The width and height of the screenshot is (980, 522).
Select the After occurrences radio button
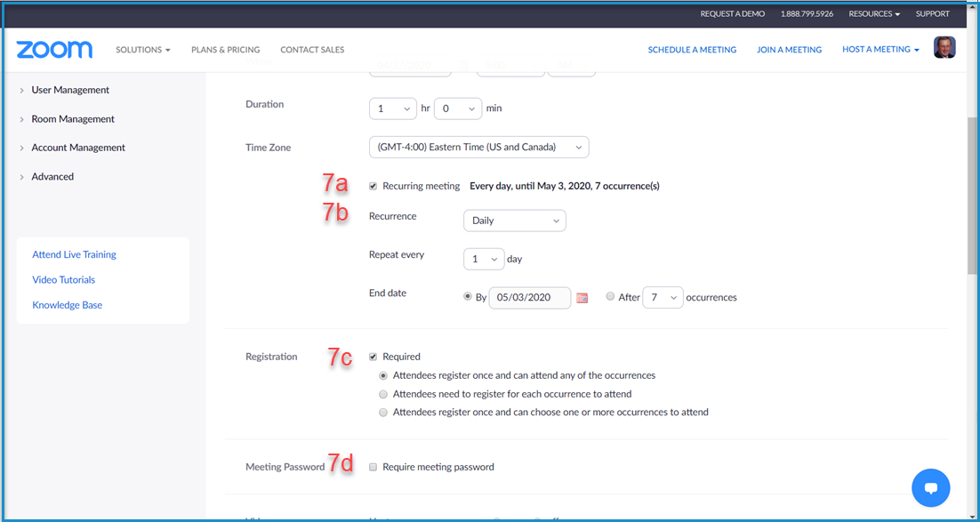tap(611, 297)
